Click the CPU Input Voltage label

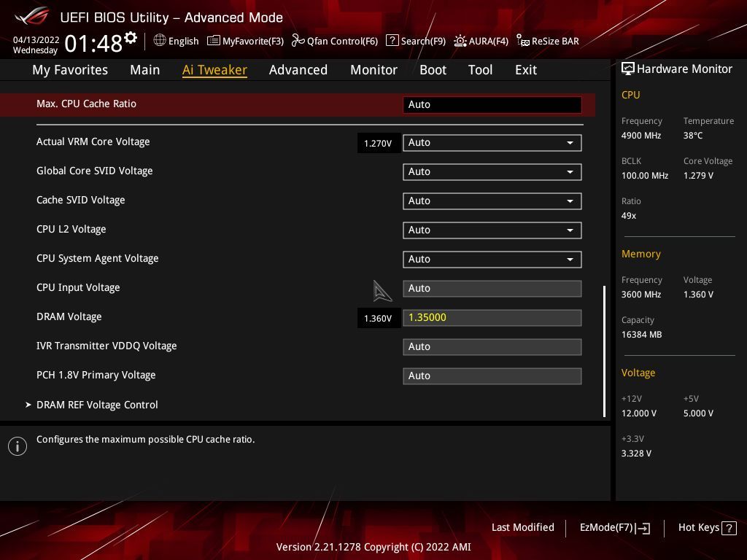point(78,287)
